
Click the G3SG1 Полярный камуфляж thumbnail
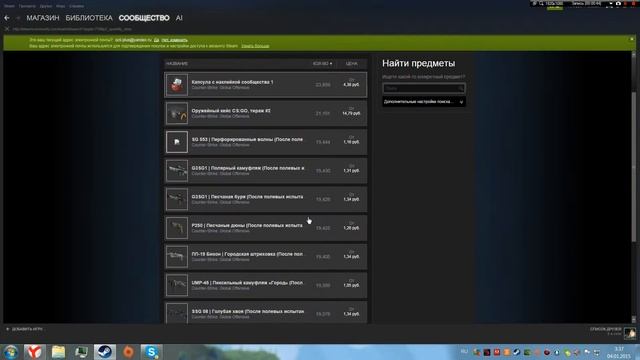tap(177, 171)
